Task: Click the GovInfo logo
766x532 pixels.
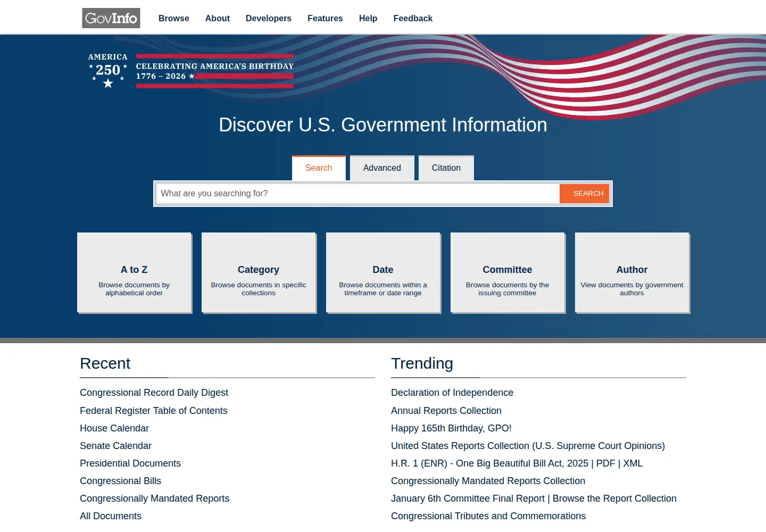Action: [111, 18]
